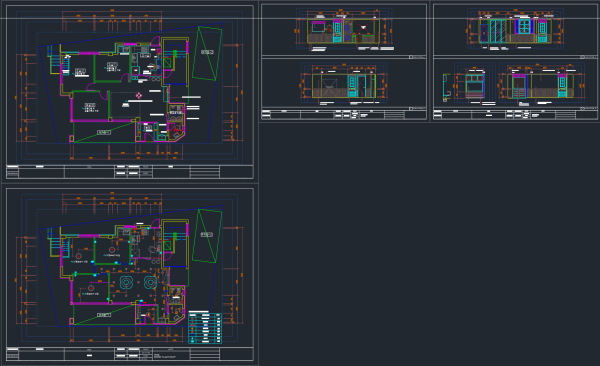
Task: Click the long magenta wall below the upper plan's bottom-left room
Action: click(104, 121)
